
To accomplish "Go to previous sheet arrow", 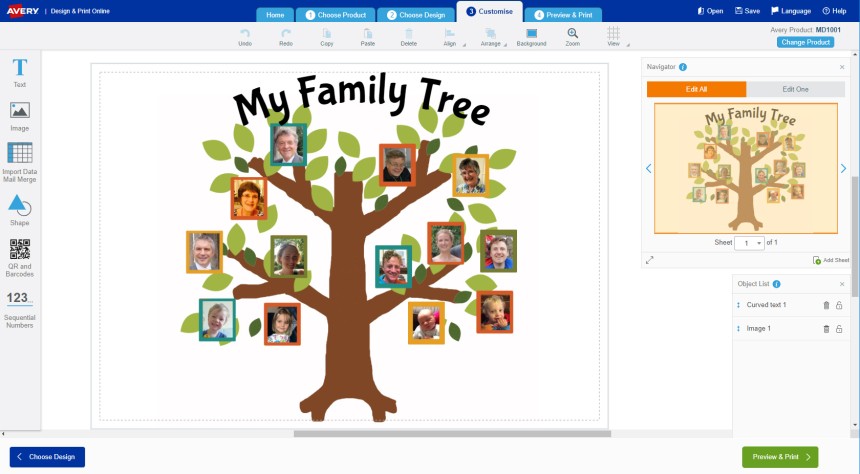I will coord(649,168).
